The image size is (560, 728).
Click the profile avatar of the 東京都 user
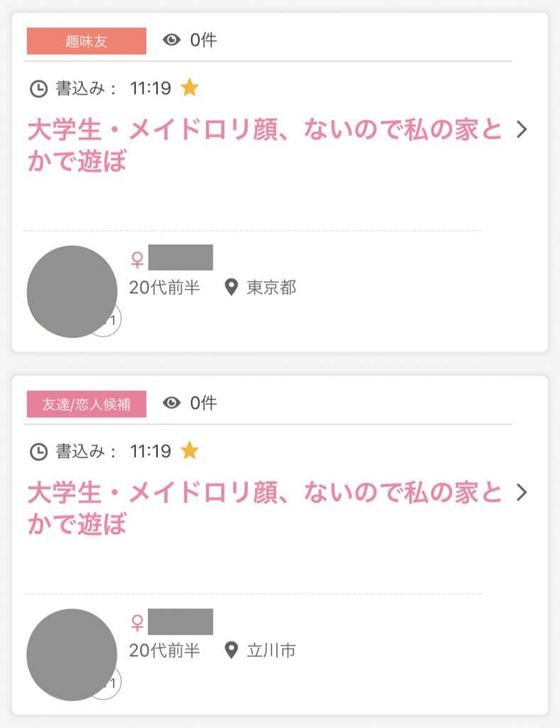72,291
